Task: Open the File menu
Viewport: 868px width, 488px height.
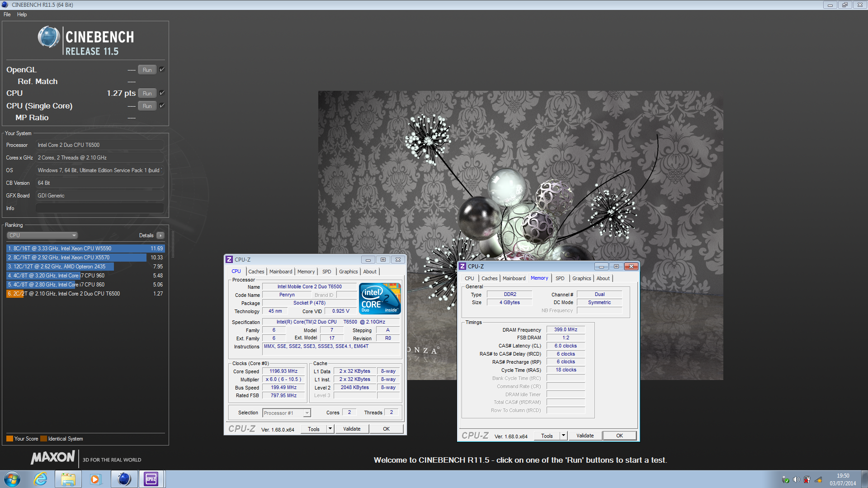Action: [x=7, y=14]
